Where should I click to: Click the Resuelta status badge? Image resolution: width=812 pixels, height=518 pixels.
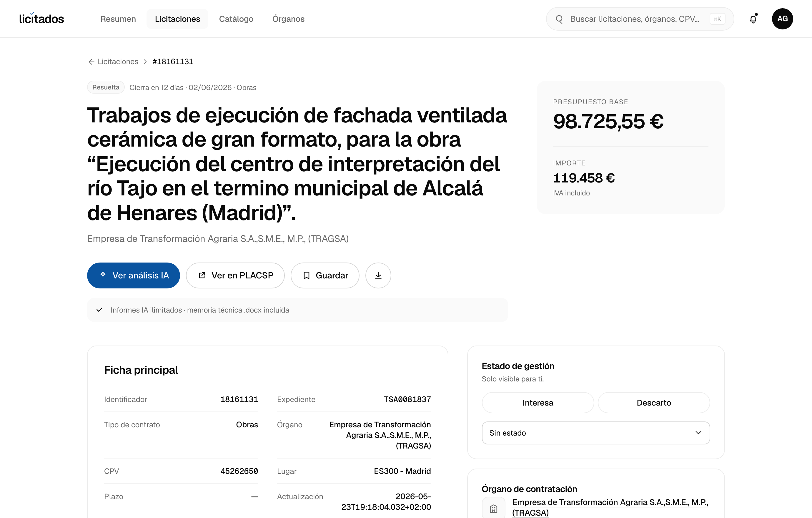click(106, 87)
